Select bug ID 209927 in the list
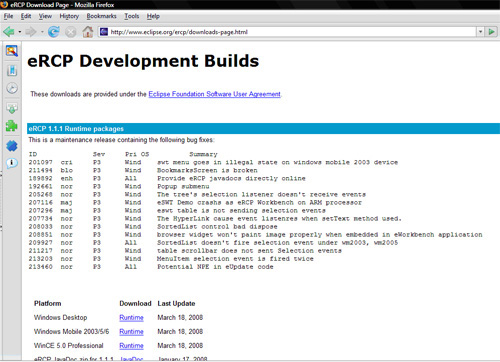The width and height of the screenshot is (500, 362). 40,243
